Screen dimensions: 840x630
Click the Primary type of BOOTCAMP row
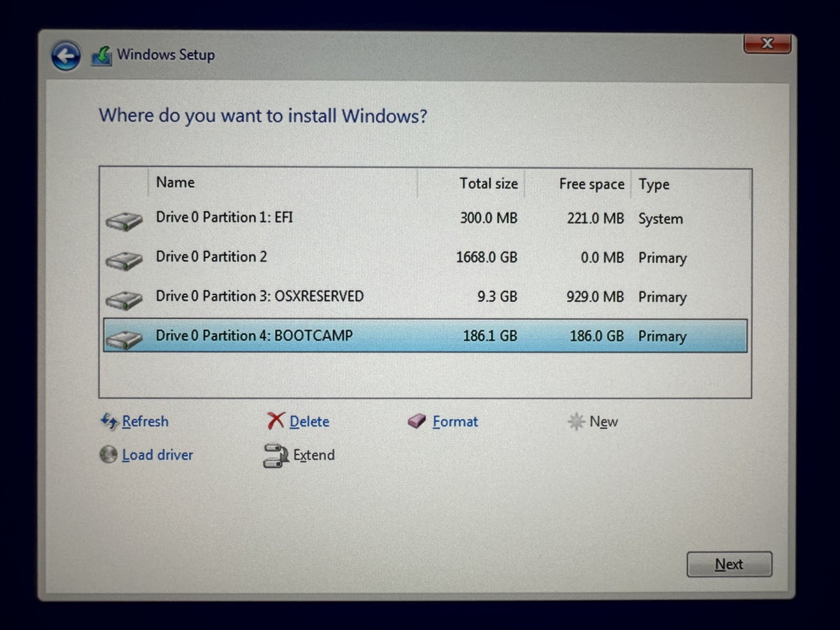pos(663,337)
